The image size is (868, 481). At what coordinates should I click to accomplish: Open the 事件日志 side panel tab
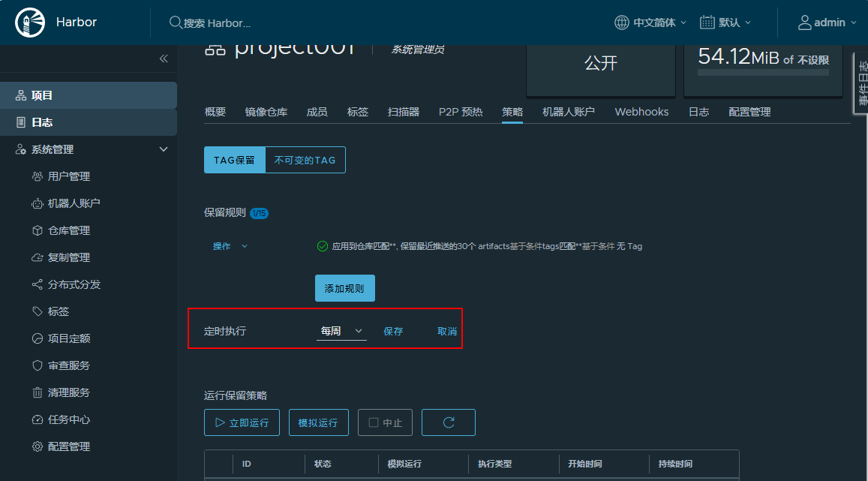tap(861, 83)
